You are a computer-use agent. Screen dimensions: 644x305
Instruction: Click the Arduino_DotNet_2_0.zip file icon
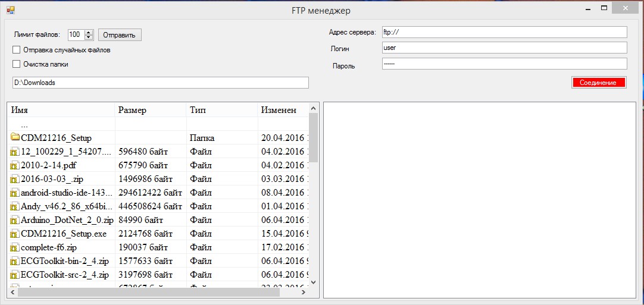15,220
